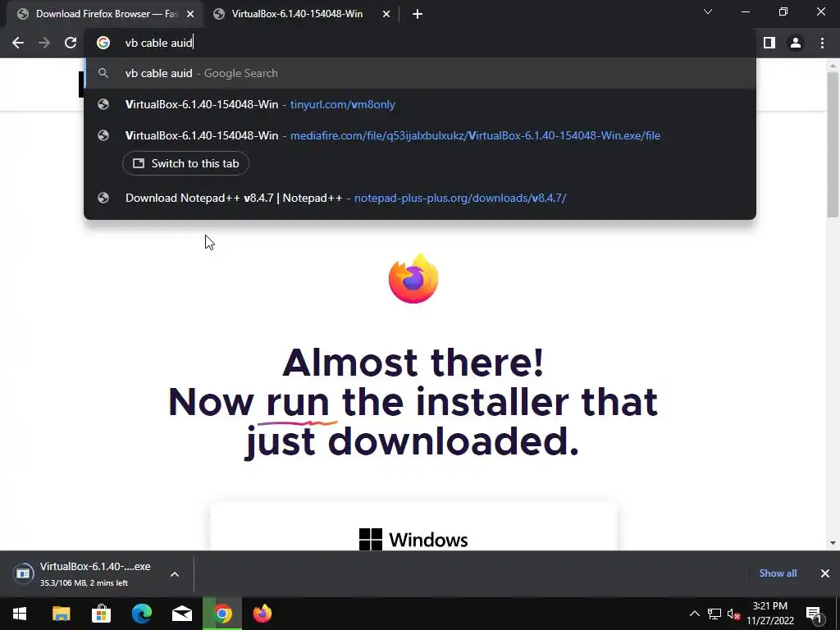Click the page vertical scrollbar thumb
This screenshot has width=840, height=630.
(x=833, y=144)
